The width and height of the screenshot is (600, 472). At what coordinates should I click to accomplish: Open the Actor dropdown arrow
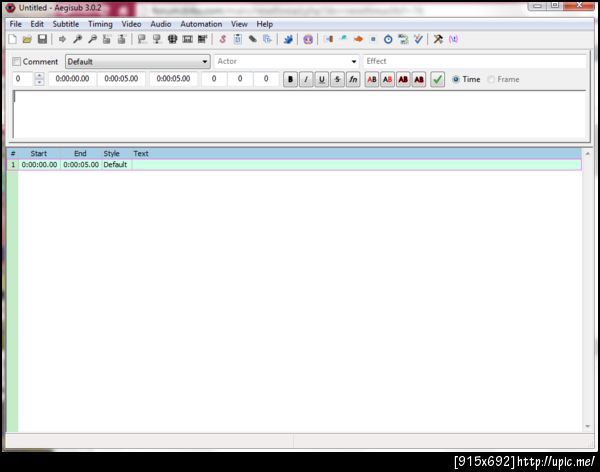pos(354,62)
